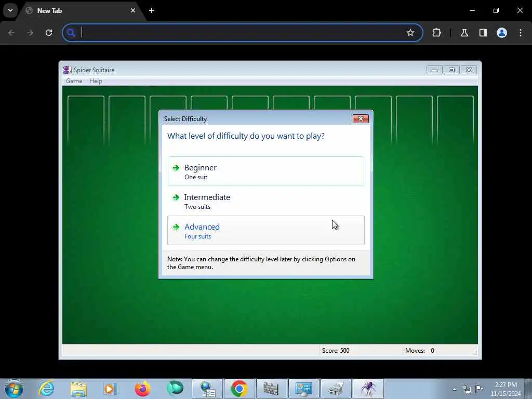The image size is (532, 399).
Task: Switch to Spider Solitaire taskbar button
Action: tap(368, 389)
